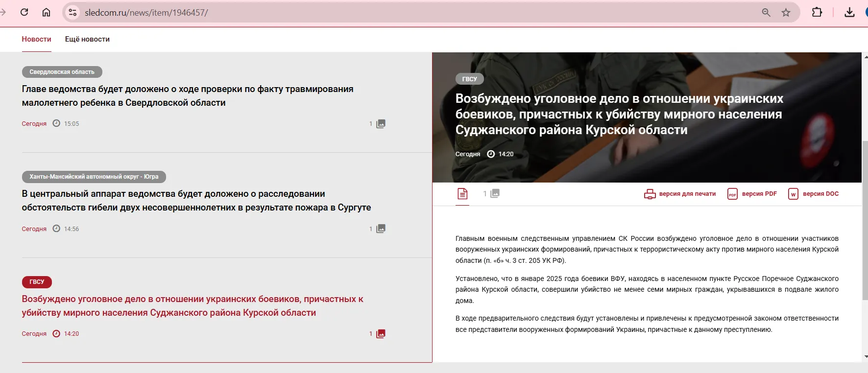The height and width of the screenshot is (373, 868).
Task: Download версия PDF link
Action: (759, 194)
